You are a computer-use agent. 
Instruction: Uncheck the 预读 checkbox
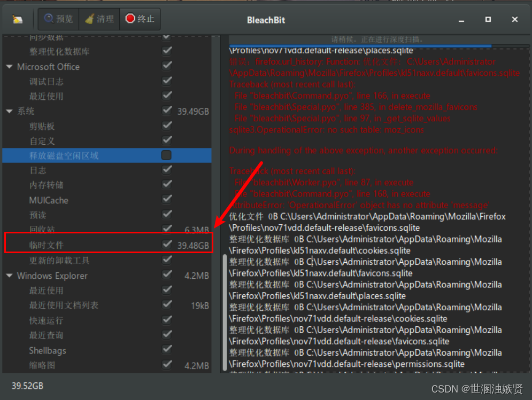coord(167,214)
